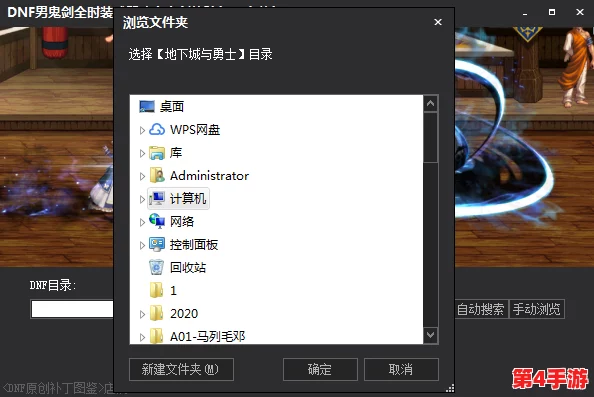The image size is (594, 397).
Task: Click the folder tree scroll-up arrow
Action: (430, 103)
